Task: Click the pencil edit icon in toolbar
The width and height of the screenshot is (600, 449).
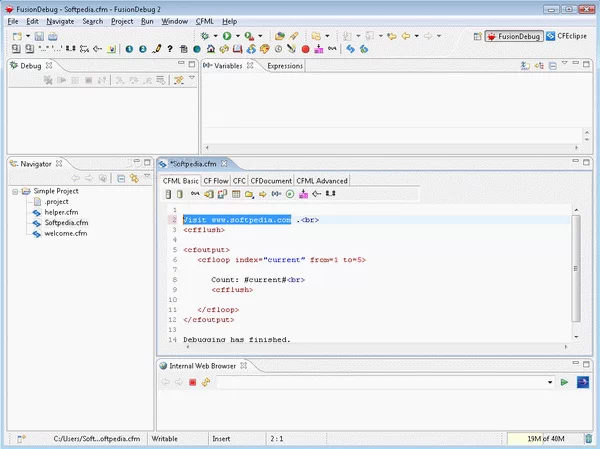Action: pyautogui.click(x=157, y=49)
